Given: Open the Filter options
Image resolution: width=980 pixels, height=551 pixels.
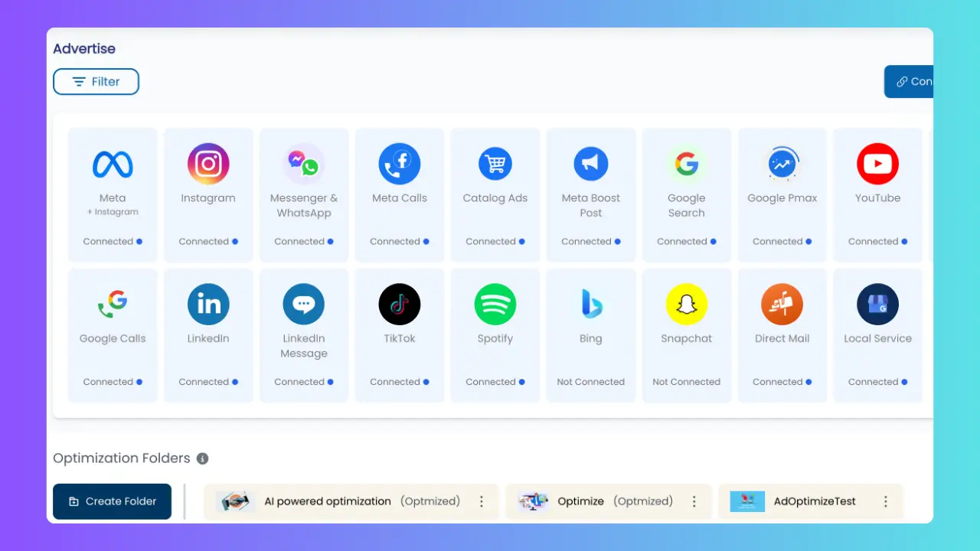Looking at the screenshot, I should click(96, 82).
